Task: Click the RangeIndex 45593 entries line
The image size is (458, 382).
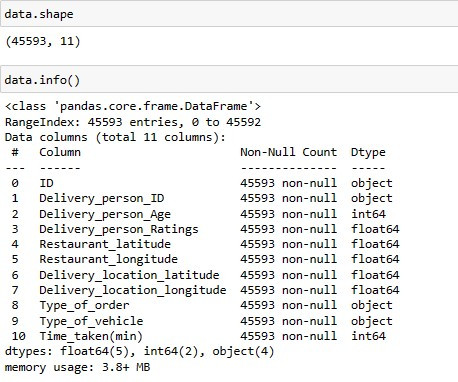Action: [133, 122]
